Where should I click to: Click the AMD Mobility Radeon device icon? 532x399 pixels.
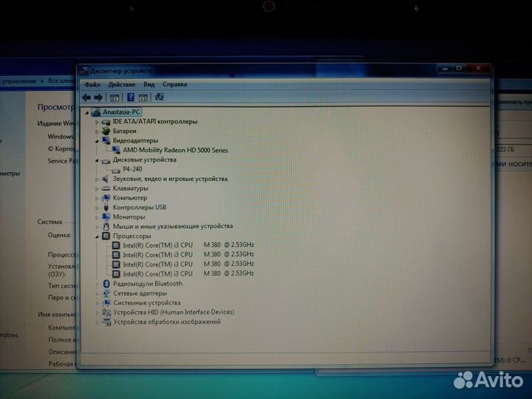coord(116,150)
